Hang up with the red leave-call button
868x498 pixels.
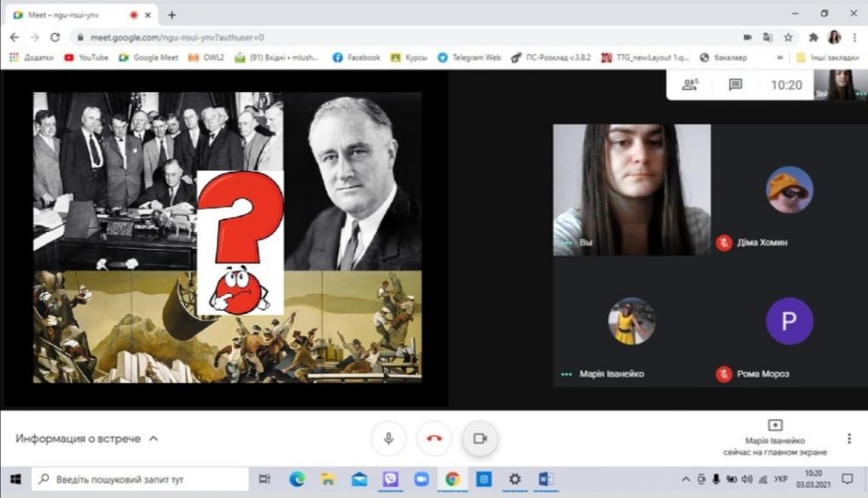(434, 439)
